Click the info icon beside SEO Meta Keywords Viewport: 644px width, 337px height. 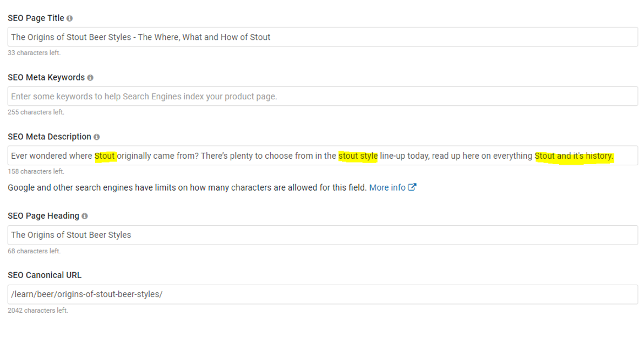[90, 78]
